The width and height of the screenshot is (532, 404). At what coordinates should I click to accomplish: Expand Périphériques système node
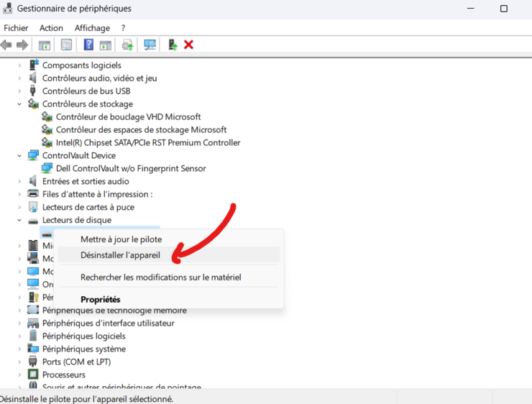tap(19, 349)
